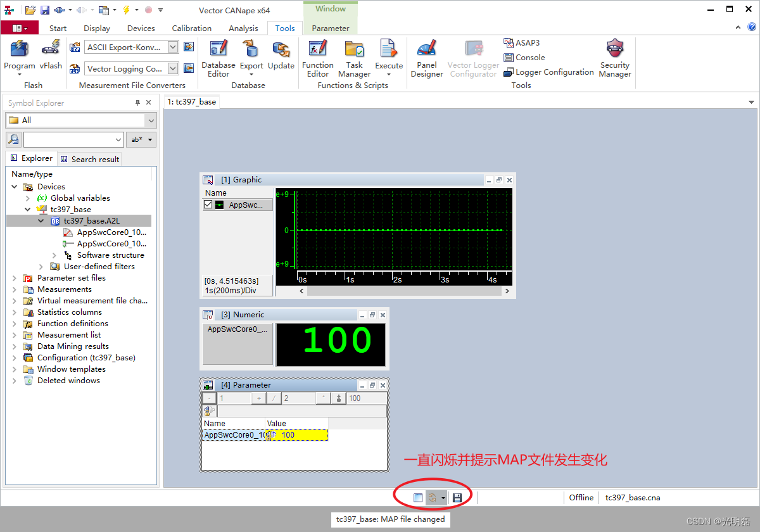Open the ASCII Export-Konv dropdown

174,47
